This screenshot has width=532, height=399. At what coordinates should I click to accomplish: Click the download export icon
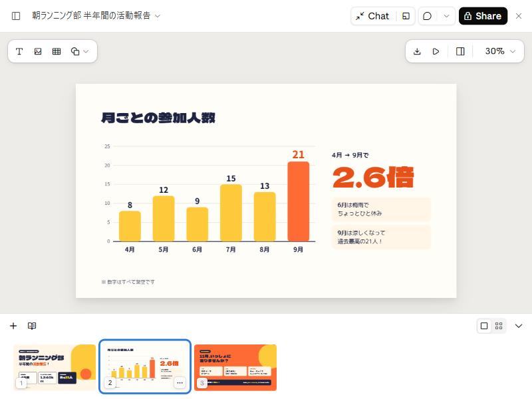(x=418, y=51)
